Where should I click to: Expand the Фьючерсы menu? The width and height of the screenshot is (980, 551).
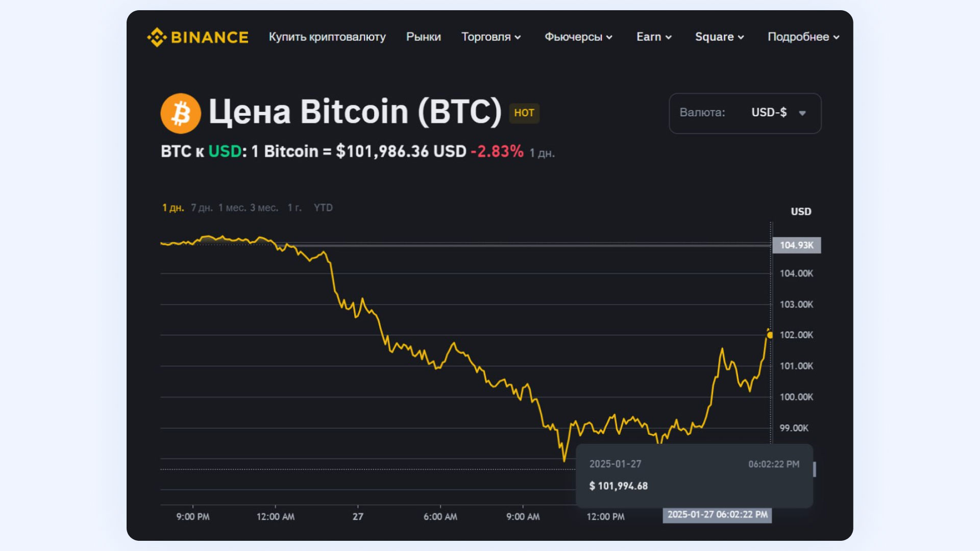click(578, 37)
